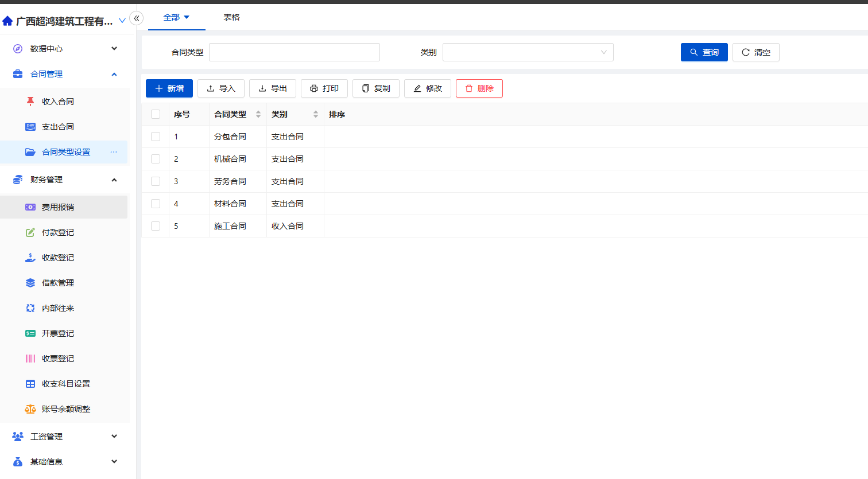This screenshot has width=868, height=479.
Task: Click the home icon beside company name
Action: [x=7, y=21]
